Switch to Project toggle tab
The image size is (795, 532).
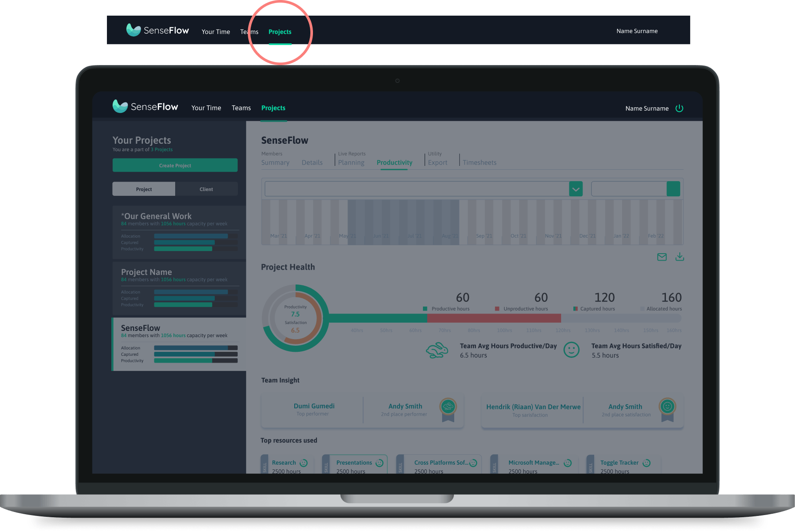tap(144, 189)
